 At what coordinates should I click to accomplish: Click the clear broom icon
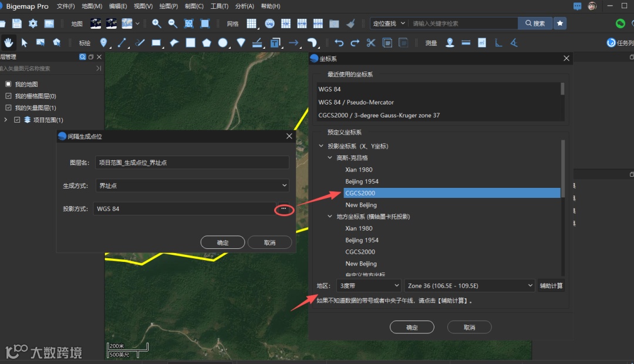tap(350, 23)
